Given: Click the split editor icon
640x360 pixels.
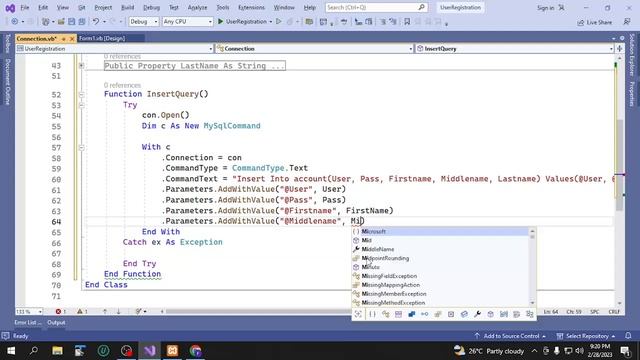Looking at the screenshot, I should [620, 49].
